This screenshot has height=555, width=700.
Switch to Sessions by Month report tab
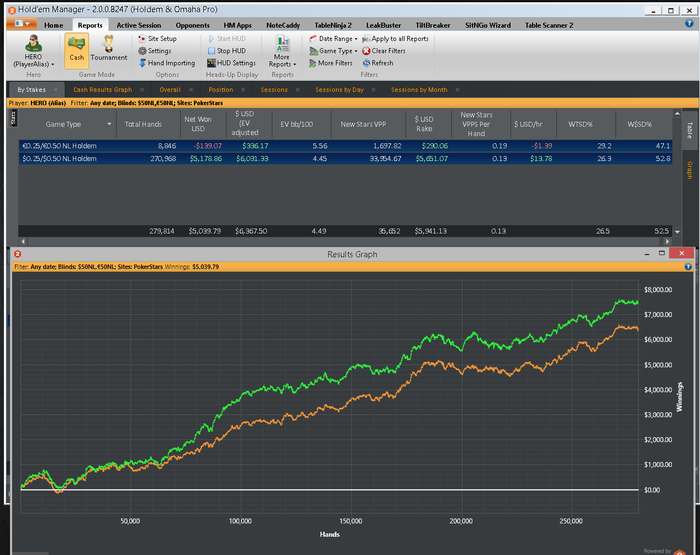[417, 90]
